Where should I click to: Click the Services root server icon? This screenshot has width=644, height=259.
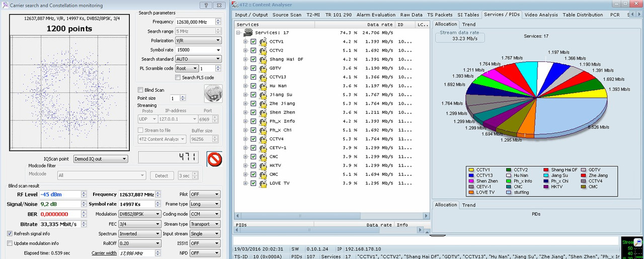point(248,33)
